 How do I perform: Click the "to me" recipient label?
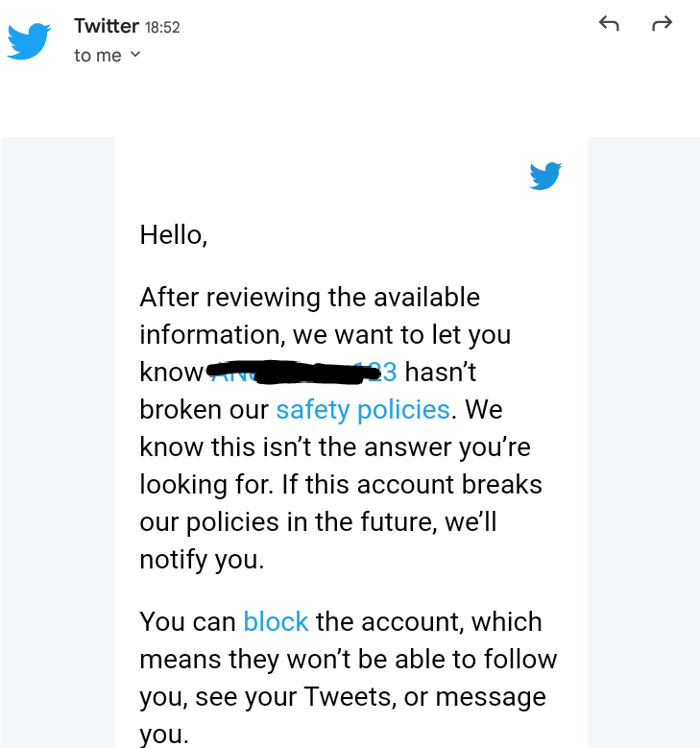[98, 56]
